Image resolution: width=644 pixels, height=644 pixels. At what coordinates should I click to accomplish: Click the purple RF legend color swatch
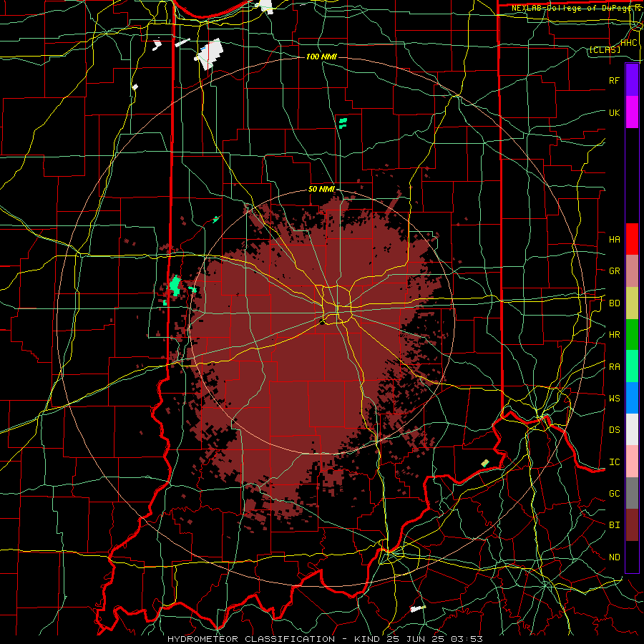(x=632, y=80)
